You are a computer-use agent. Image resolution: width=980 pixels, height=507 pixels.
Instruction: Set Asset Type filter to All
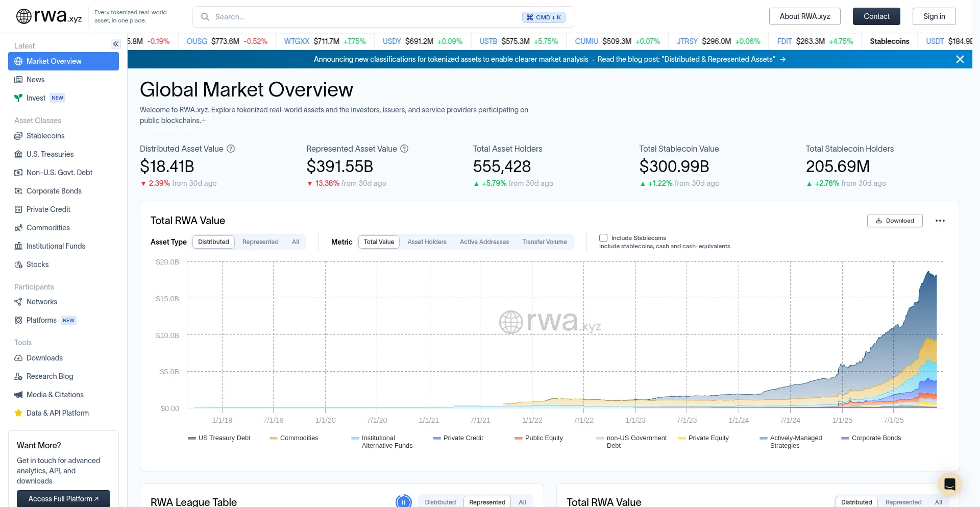[295, 242]
